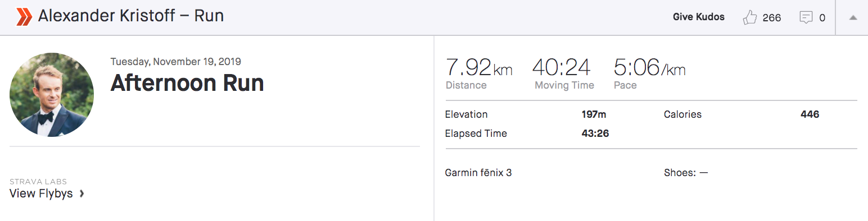This screenshot has width=868, height=221.
Task: Click the 0 comments count
Action: tap(822, 18)
